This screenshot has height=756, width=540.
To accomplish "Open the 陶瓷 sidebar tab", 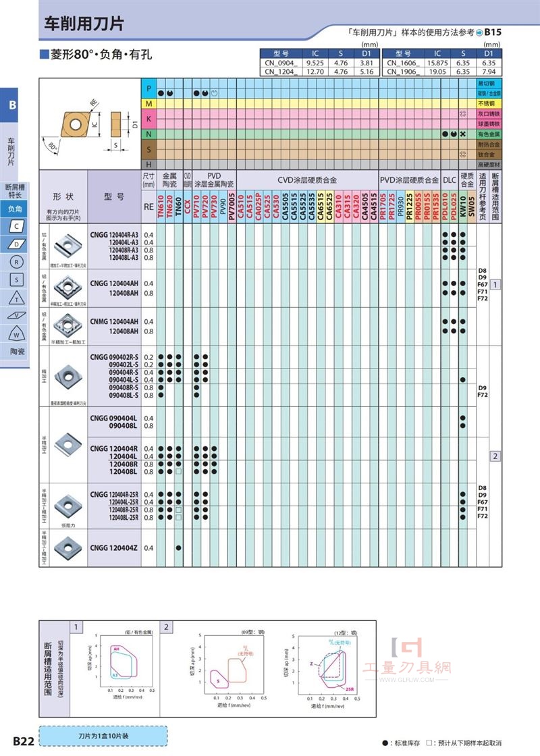I will coord(16,352).
